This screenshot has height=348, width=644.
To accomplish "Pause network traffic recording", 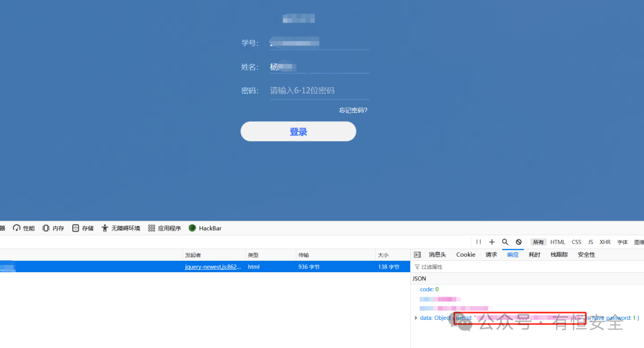I will click(x=478, y=242).
